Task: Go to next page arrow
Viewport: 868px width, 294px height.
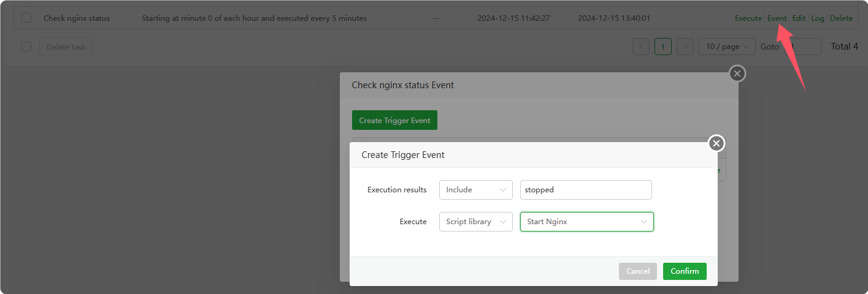Action: (x=685, y=47)
